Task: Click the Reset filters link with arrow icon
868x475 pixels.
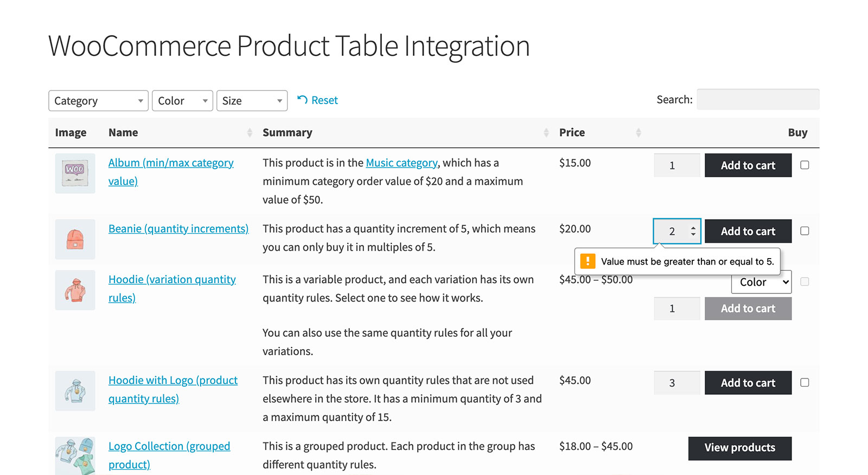Action: pyautogui.click(x=318, y=100)
